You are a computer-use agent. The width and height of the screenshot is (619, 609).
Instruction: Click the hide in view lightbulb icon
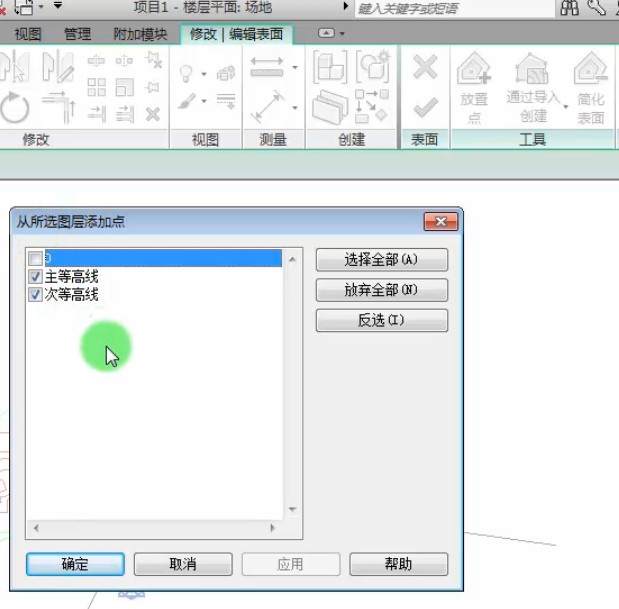tap(186, 73)
